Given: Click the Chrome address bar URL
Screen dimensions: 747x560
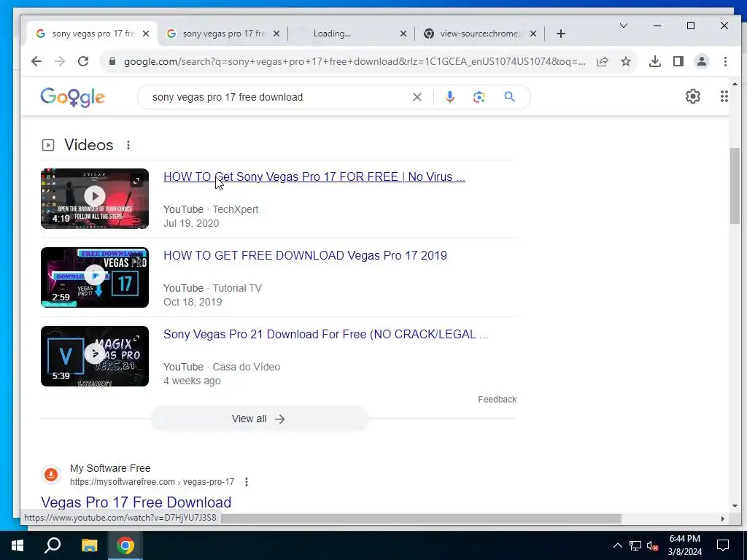Looking at the screenshot, I should [x=355, y=61].
